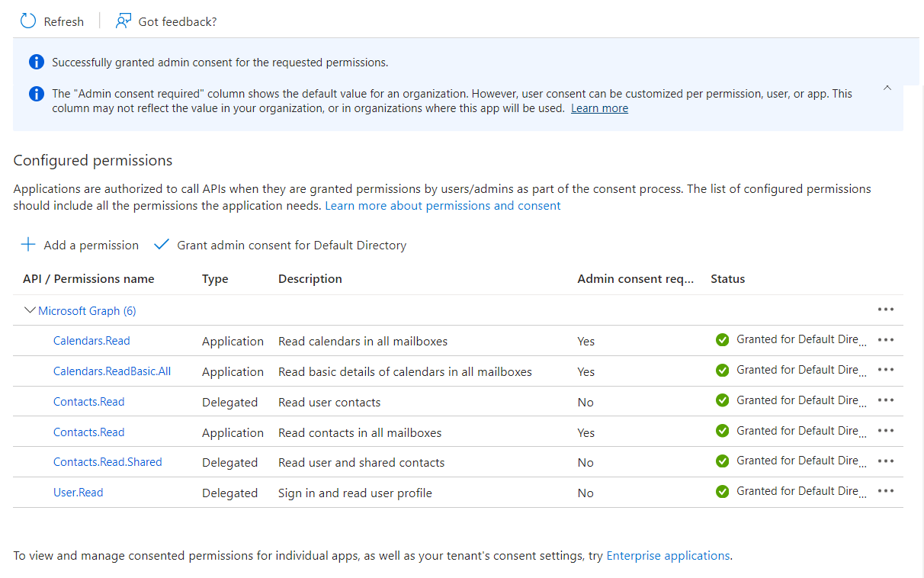Collapse the info banner with the chevron
This screenshot has width=924, height=578.
(887, 88)
